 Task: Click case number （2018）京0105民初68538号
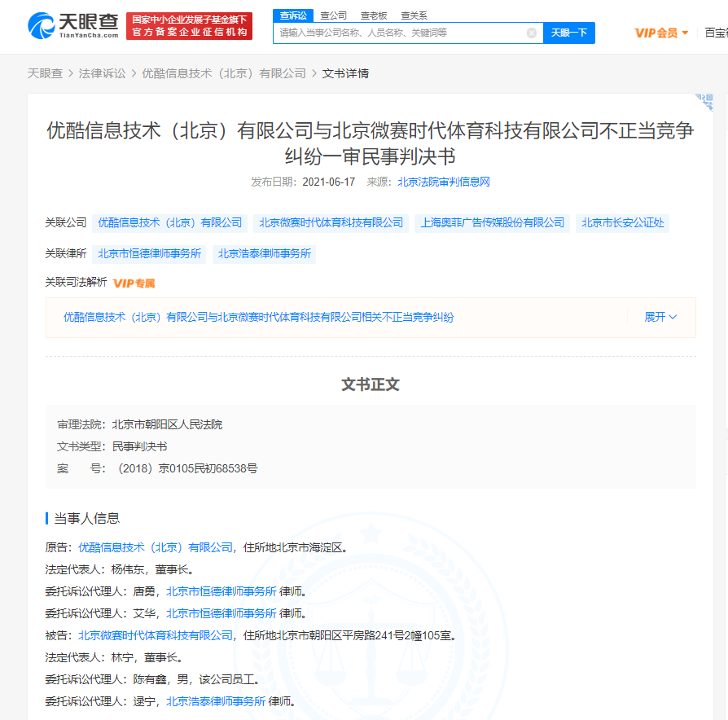click(x=185, y=468)
